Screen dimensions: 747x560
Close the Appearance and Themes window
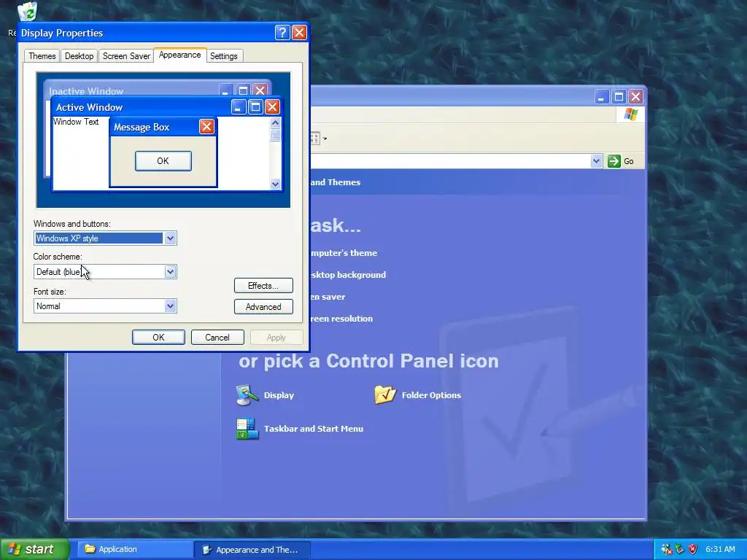coord(635,97)
